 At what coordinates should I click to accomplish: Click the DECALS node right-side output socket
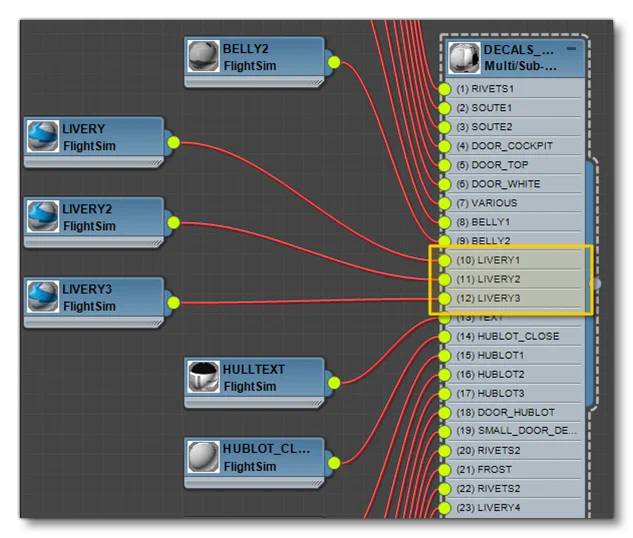point(596,284)
